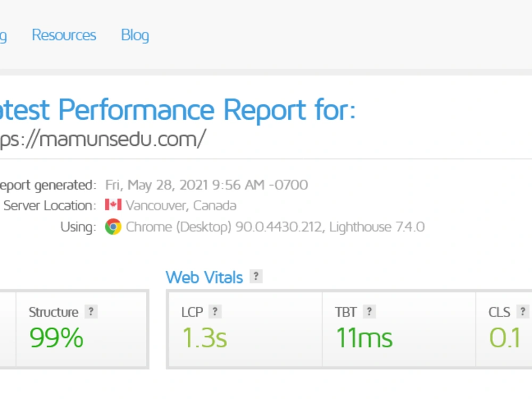The width and height of the screenshot is (532, 399).
Task: Select the LCP 1.3s metric box
Action: [245, 329]
